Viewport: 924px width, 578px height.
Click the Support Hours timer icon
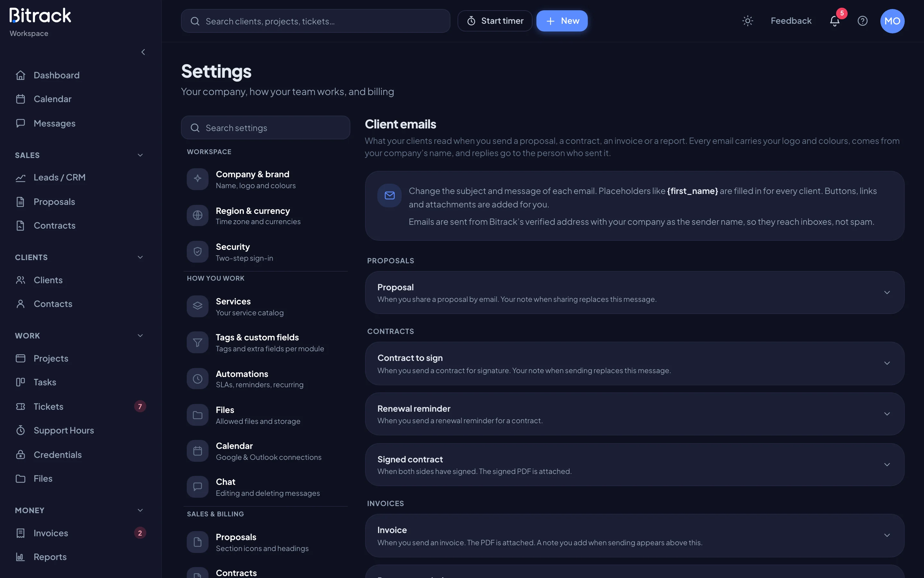[x=21, y=430]
